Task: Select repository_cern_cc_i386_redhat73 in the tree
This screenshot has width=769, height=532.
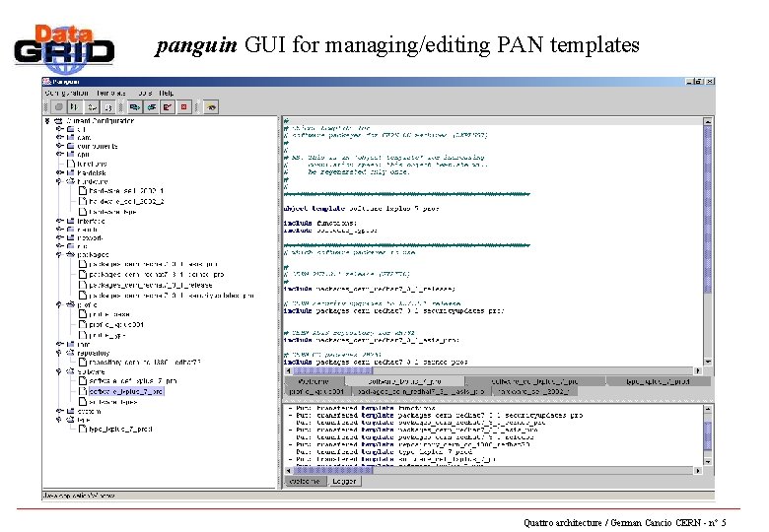Action: pyautogui.click(x=145, y=362)
